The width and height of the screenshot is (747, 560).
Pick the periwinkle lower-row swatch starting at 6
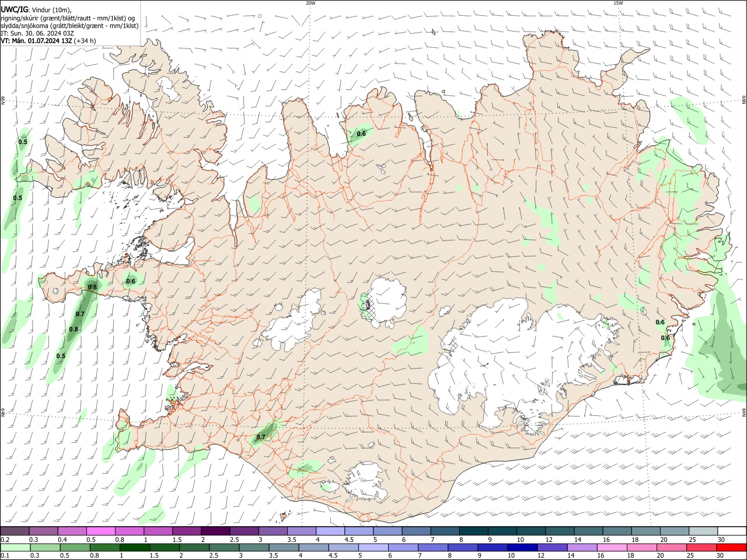coord(403,547)
